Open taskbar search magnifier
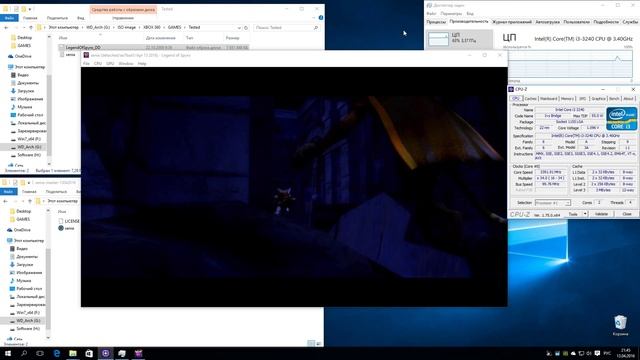 (24, 353)
